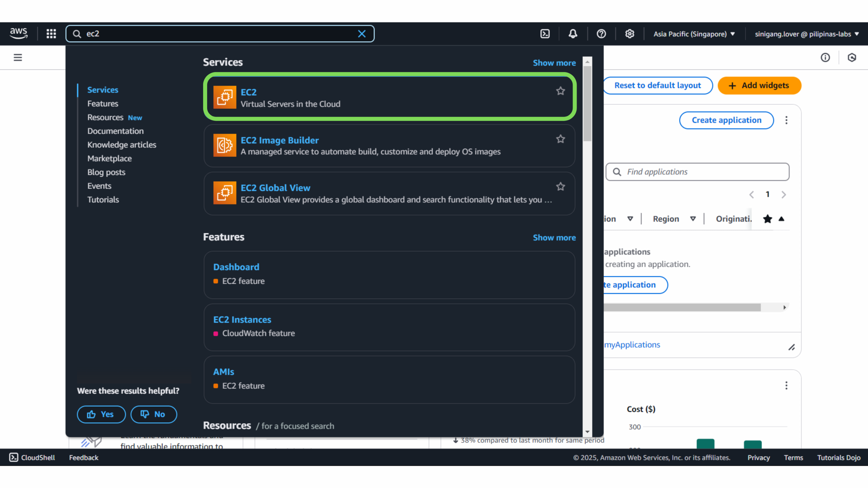The height and width of the screenshot is (488, 868).
Task: Clear the ec2 search text
Action: tap(362, 34)
